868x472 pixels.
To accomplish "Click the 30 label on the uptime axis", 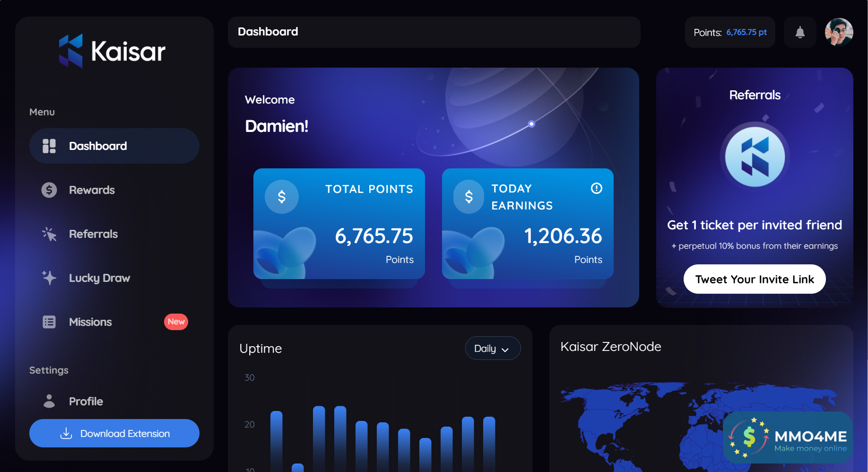I will pos(250,378).
